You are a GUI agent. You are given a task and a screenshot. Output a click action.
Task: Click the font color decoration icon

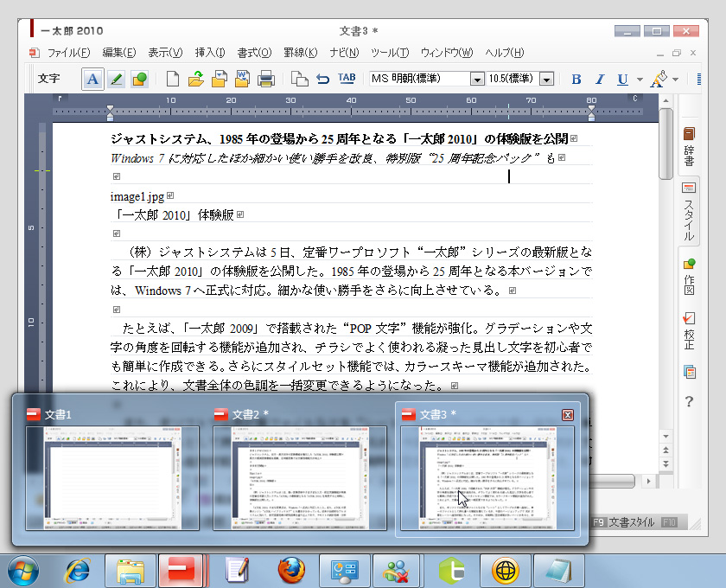click(659, 79)
